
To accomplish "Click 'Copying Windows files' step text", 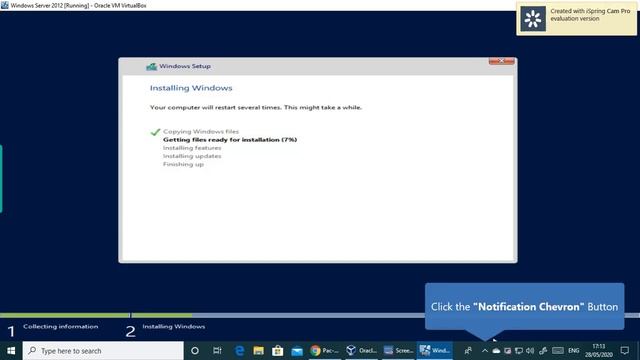I will coord(201,131).
